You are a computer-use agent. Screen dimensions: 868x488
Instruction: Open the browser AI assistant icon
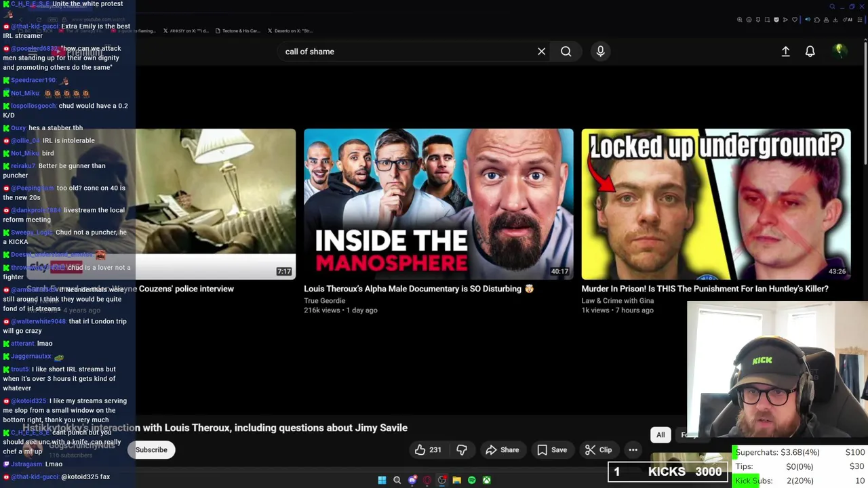coord(848,20)
